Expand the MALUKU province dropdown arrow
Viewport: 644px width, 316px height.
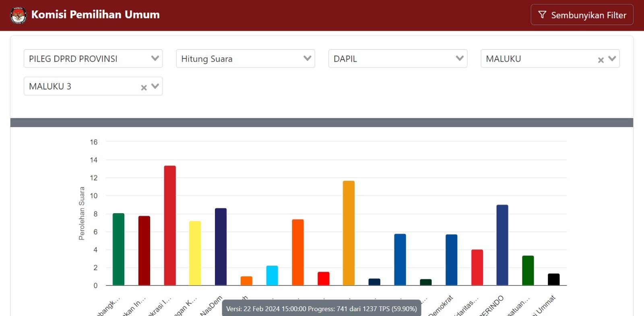point(612,59)
